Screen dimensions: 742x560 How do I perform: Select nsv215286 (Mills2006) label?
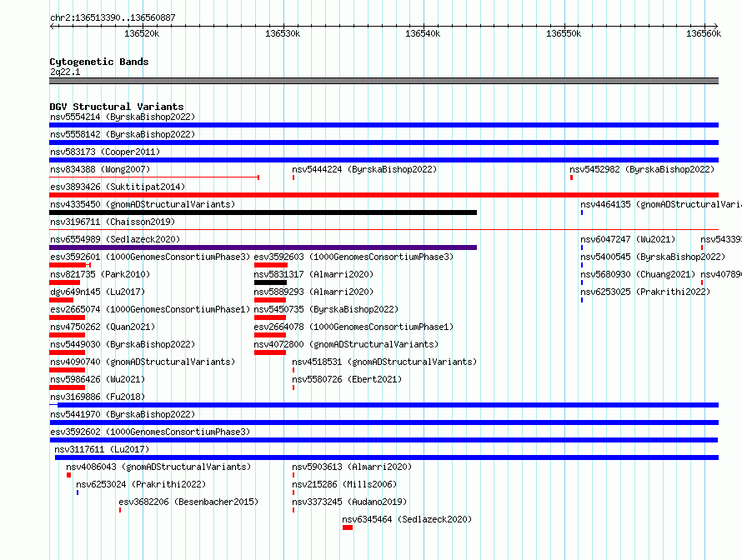pos(344,484)
